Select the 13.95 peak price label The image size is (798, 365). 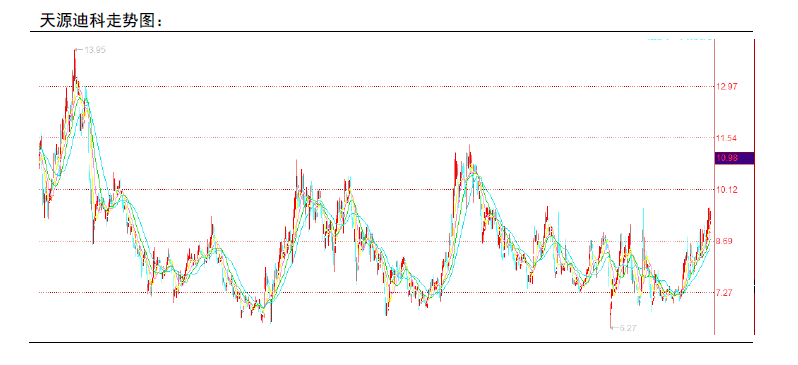(95, 50)
